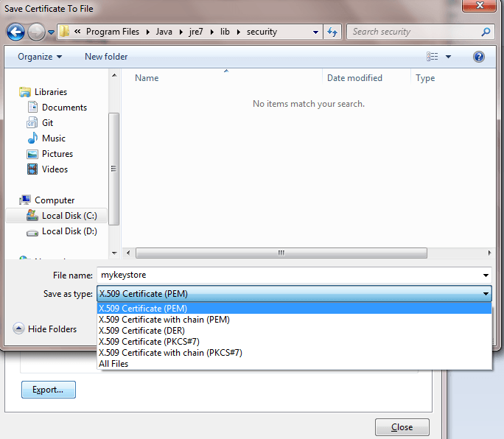Click the Pictures library icon

click(32, 154)
